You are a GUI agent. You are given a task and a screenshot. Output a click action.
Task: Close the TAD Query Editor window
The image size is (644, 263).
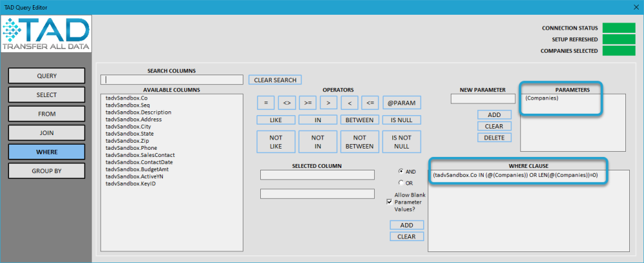636,7
